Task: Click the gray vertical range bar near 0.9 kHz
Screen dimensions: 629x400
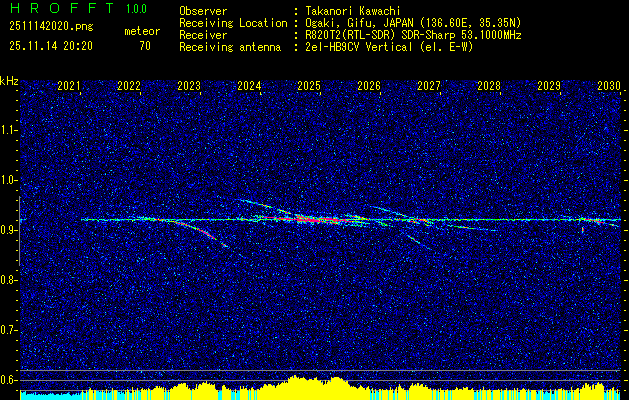Action: pos(19,231)
